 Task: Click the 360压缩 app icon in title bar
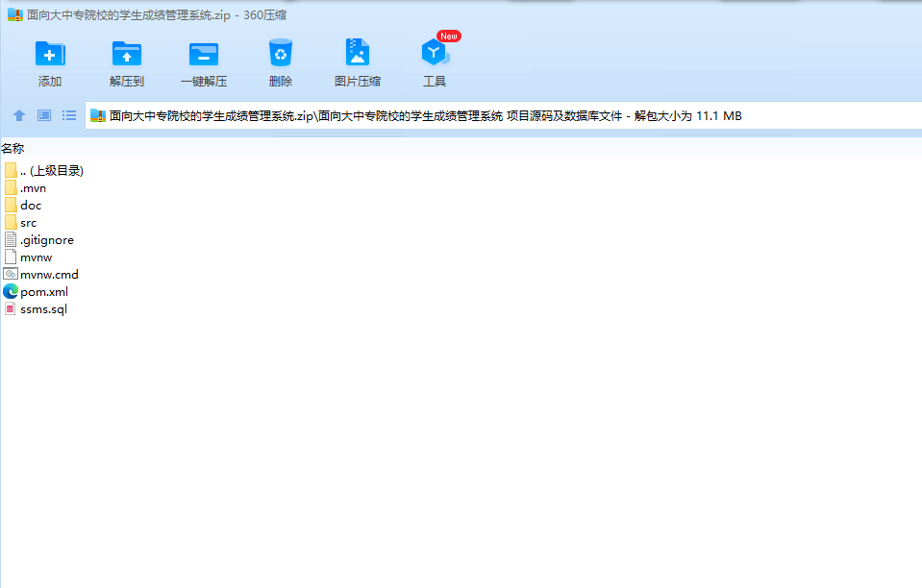(14, 14)
